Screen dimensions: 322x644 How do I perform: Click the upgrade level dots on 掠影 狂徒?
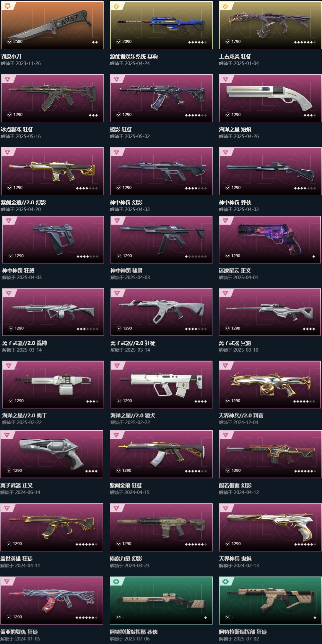196,115
